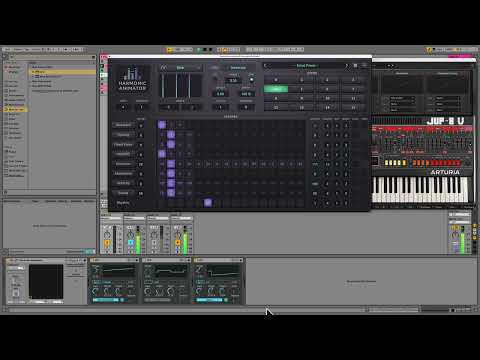Start playback in Ableton's transport

pyautogui.click(x=199, y=50)
